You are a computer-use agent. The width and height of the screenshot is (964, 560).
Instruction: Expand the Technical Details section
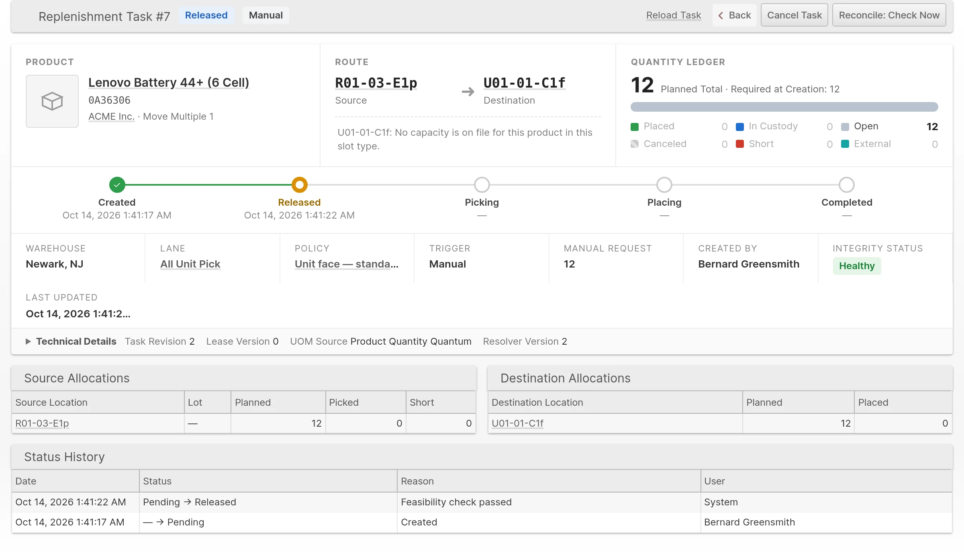point(71,341)
